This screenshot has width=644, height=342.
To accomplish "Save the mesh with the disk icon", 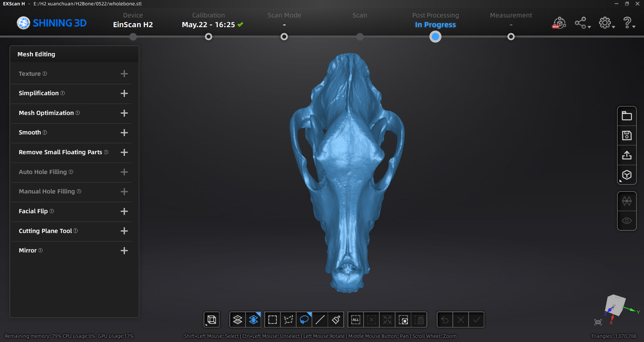I will pos(626,136).
